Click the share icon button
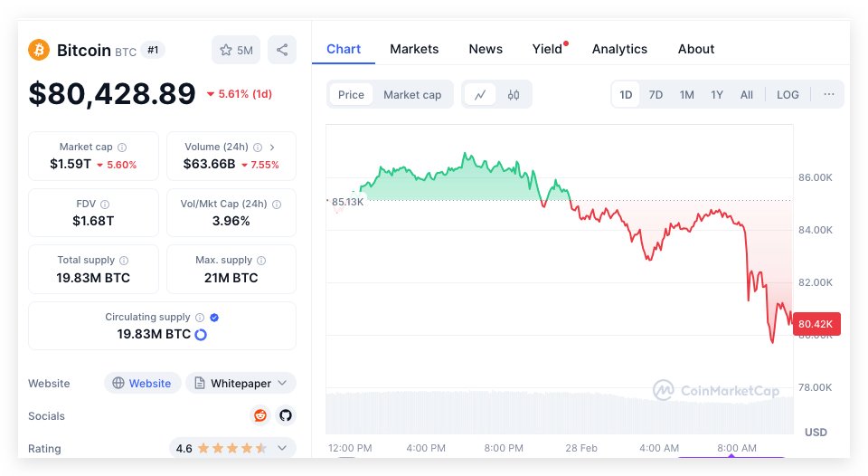Viewport: 868px width, 476px height. [x=282, y=50]
